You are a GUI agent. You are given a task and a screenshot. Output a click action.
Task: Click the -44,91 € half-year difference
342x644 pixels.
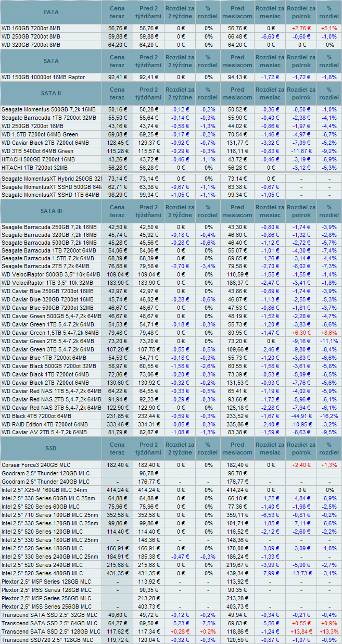(x=301, y=416)
